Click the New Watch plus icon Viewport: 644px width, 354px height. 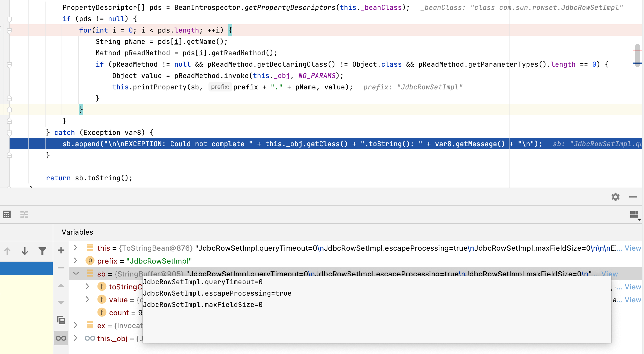(61, 250)
